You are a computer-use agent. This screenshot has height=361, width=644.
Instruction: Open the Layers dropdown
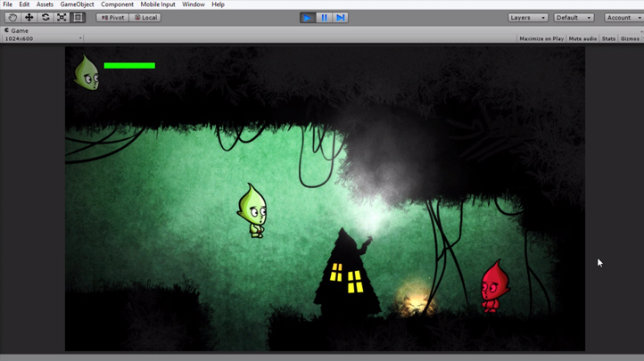(x=528, y=18)
